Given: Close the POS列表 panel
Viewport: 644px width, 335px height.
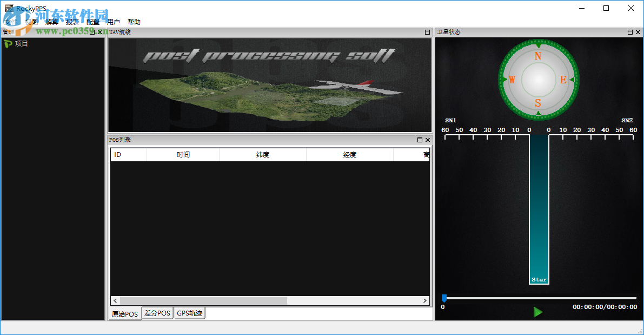Looking at the screenshot, I should [x=428, y=140].
